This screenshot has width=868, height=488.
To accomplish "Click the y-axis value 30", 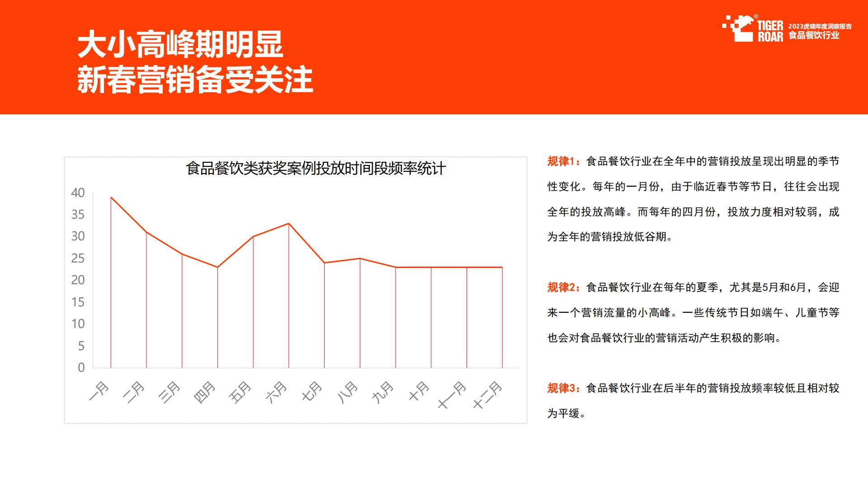I will coord(78,236).
